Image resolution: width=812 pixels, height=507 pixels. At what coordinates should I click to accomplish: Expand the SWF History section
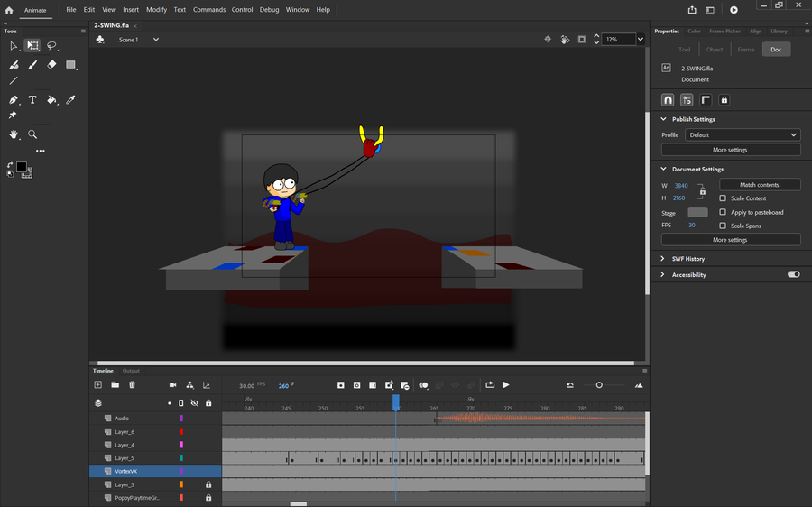coord(662,258)
